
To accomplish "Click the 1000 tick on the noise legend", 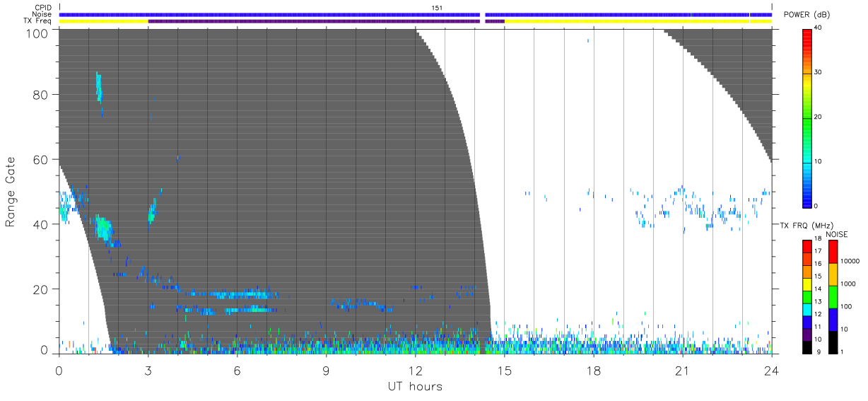I will (x=848, y=284).
